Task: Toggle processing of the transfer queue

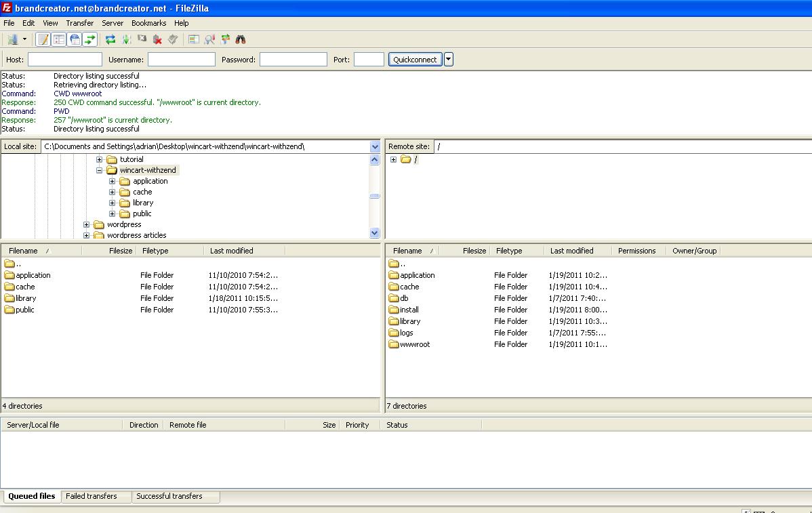Action: (126, 39)
